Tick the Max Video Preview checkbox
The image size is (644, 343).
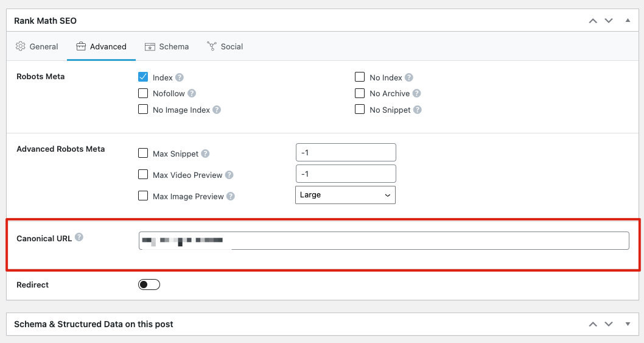pos(143,174)
